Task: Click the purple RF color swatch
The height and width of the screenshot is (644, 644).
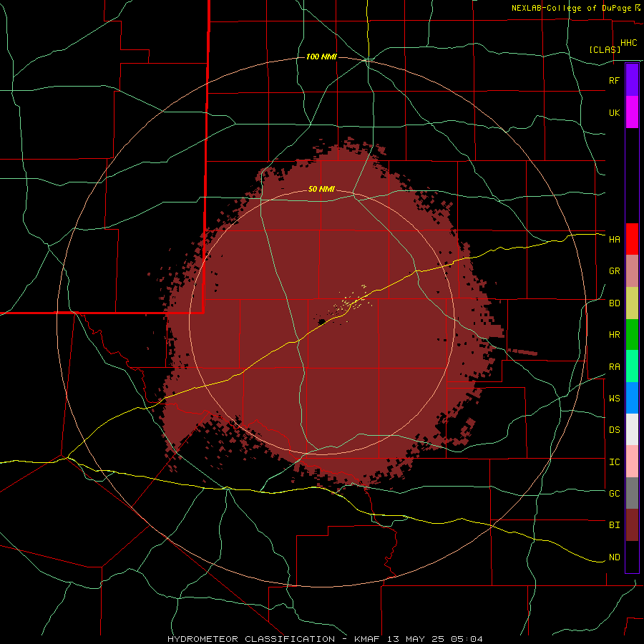Action: click(x=632, y=80)
